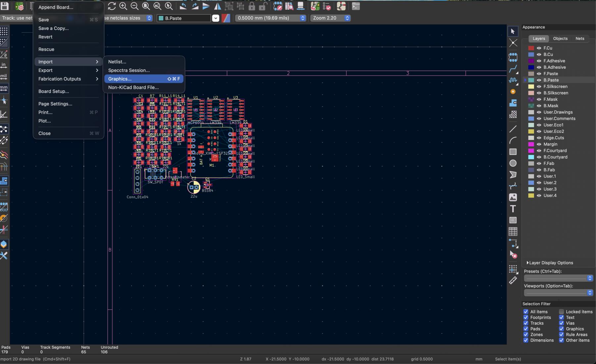Select the Draw Rectangle tool
The image size is (596, 364).
pyautogui.click(x=513, y=152)
